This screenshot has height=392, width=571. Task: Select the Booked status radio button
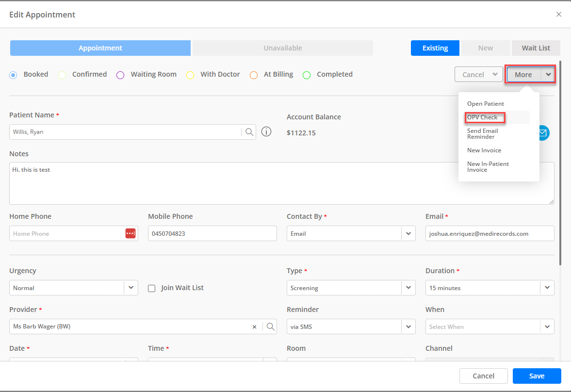click(x=13, y=75)
